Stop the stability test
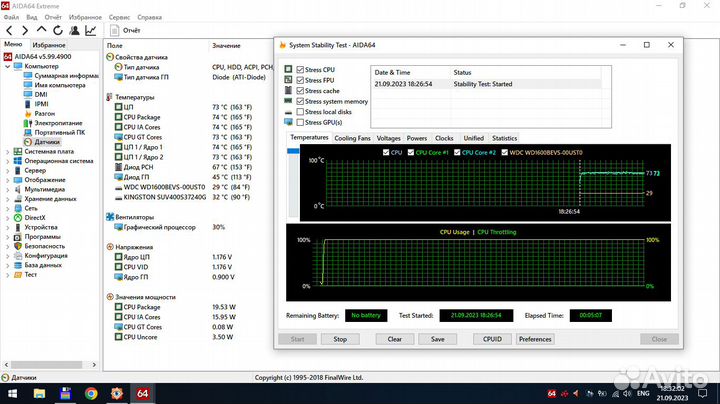The image size is (720, 404). (x=340, y=339)
